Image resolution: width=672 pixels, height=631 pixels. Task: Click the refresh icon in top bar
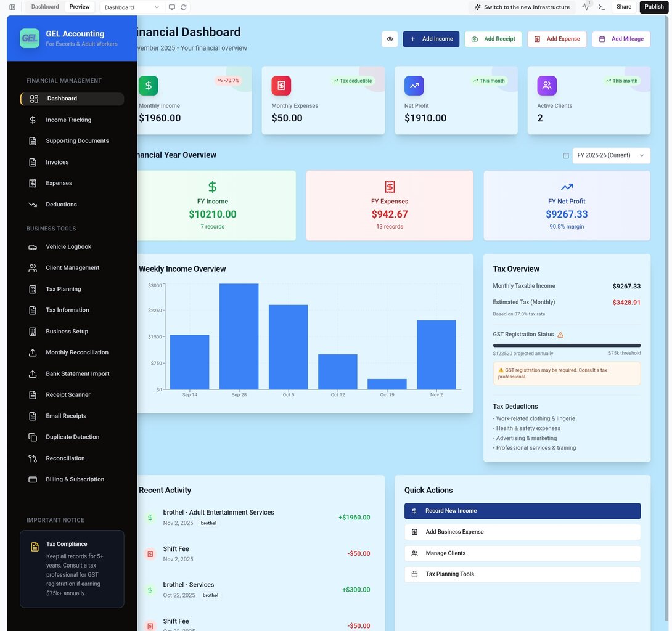coord(184,7)
